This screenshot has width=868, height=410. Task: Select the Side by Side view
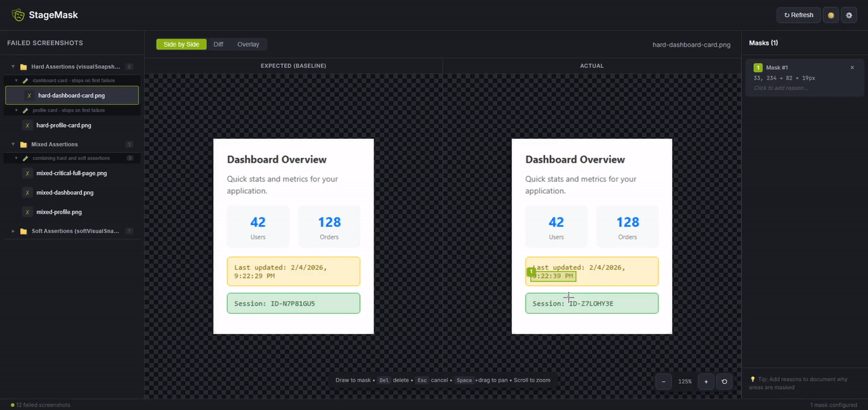click(181, 44)
